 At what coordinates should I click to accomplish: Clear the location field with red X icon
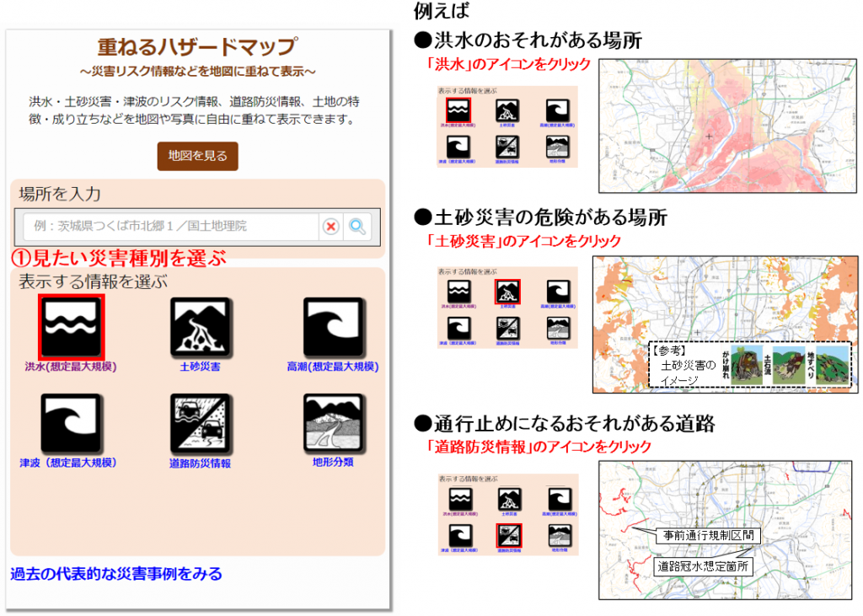tap(331, 227)
